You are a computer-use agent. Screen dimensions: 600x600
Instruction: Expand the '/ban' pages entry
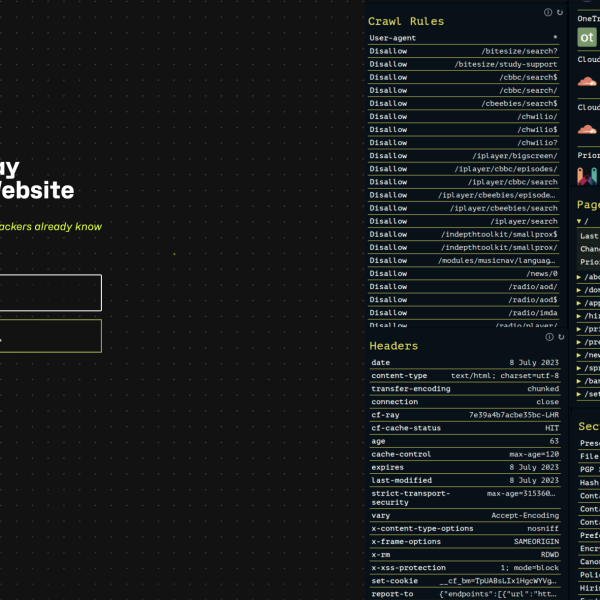point(579,381)
